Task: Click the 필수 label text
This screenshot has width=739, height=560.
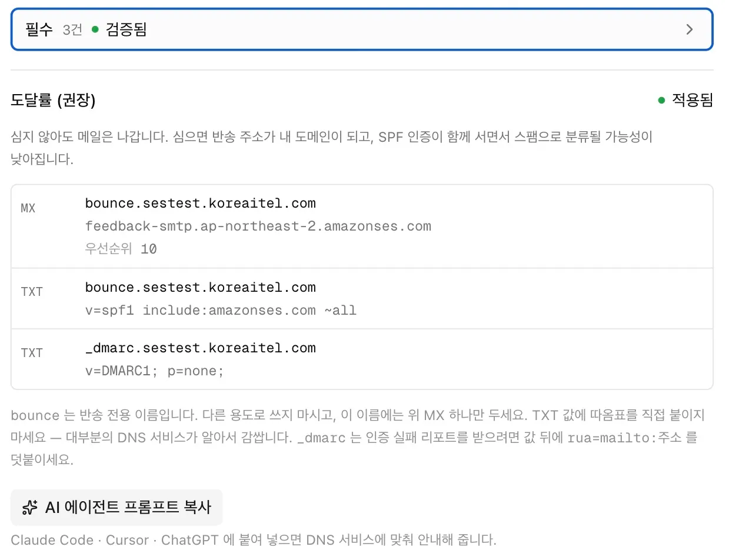Action: coord(39,29)
